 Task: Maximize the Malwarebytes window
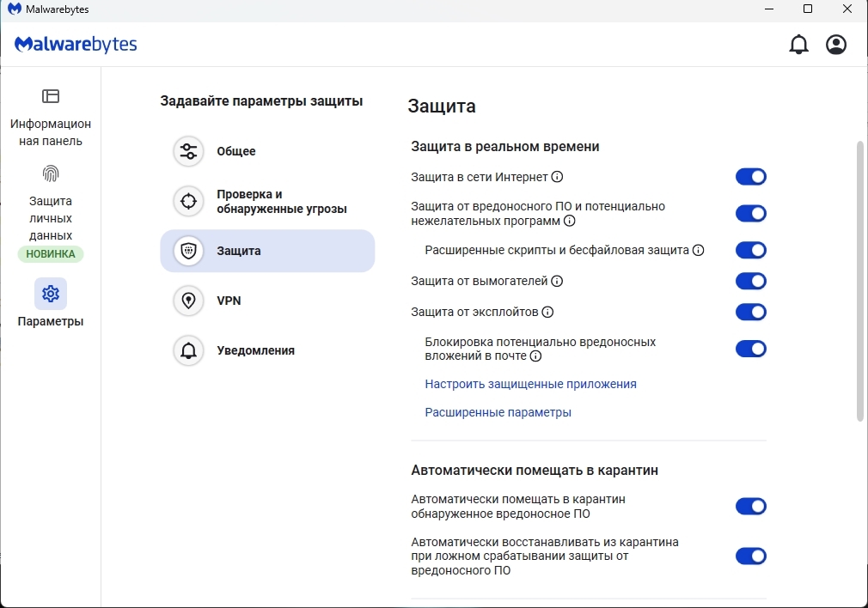coord(808,9)
